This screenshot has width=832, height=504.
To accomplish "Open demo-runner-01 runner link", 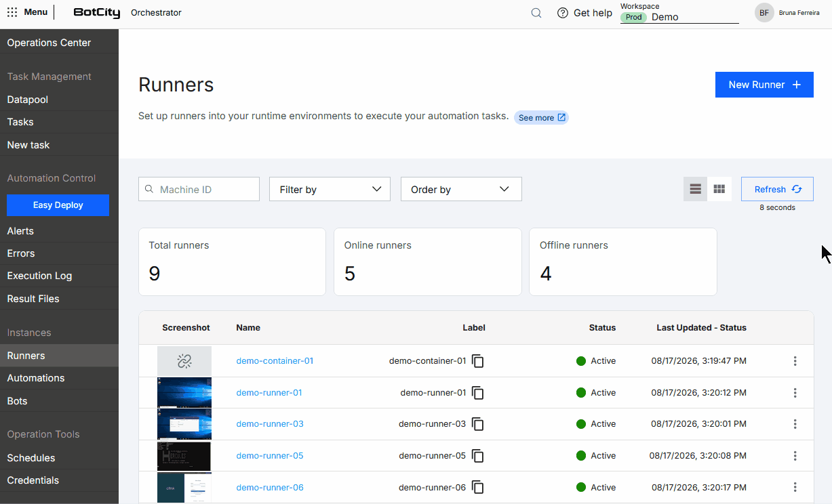I will click(x=269, y=393).
